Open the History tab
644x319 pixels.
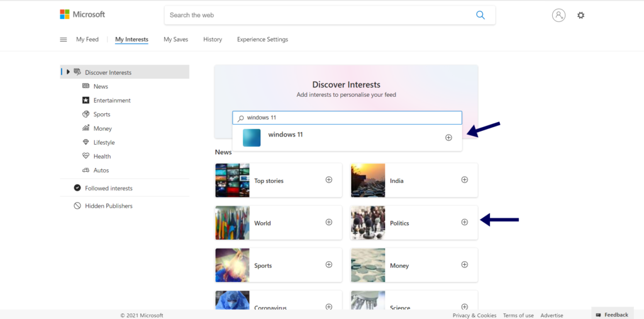click(213, 40)
